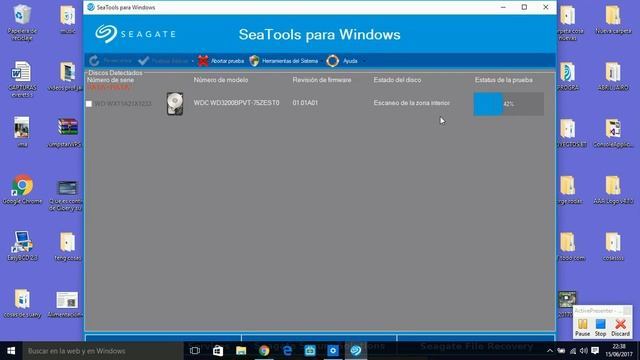Select the AAA Logo desktop folder
This screenshot has width=640, height=360.
(613, 190)
